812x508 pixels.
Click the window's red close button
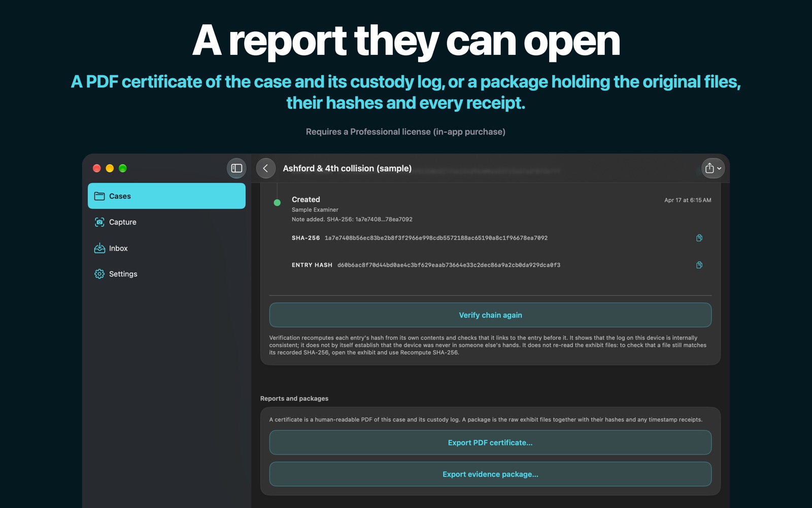coord(96,168)
